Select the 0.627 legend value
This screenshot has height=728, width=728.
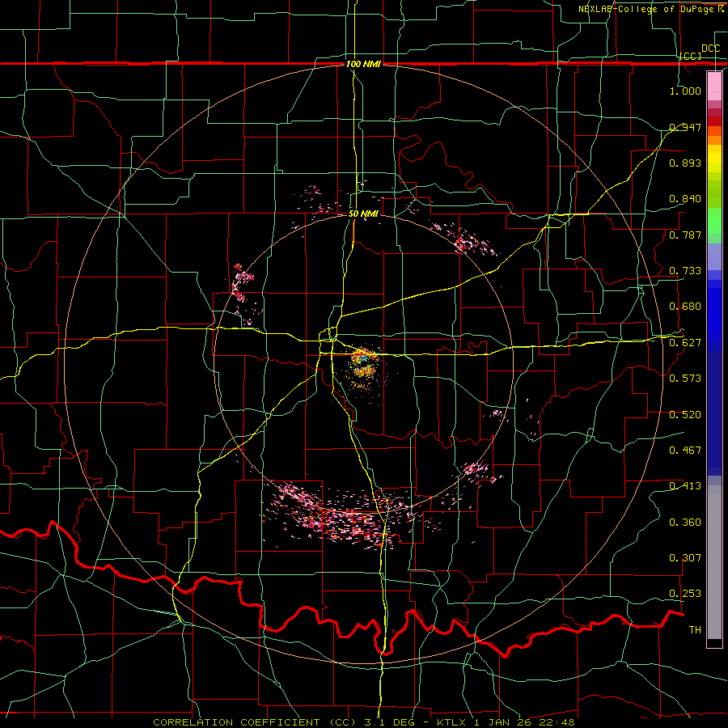click(x=685, y=342)
